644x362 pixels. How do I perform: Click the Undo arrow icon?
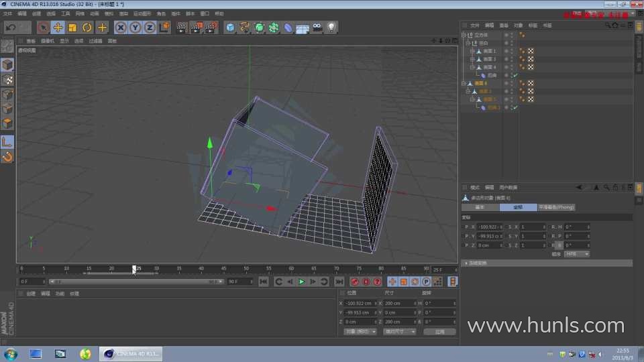[x=10, y=27]
